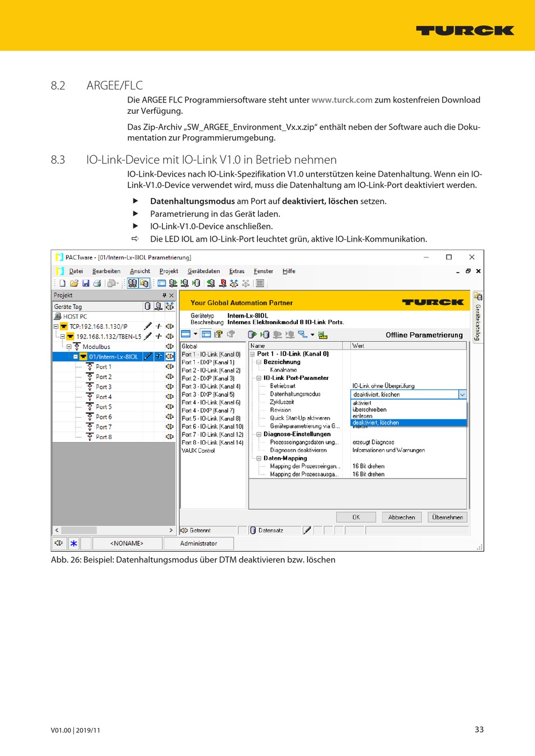
Task: Click the OK button
Action: pyautogui.click(x=356, y=517)
